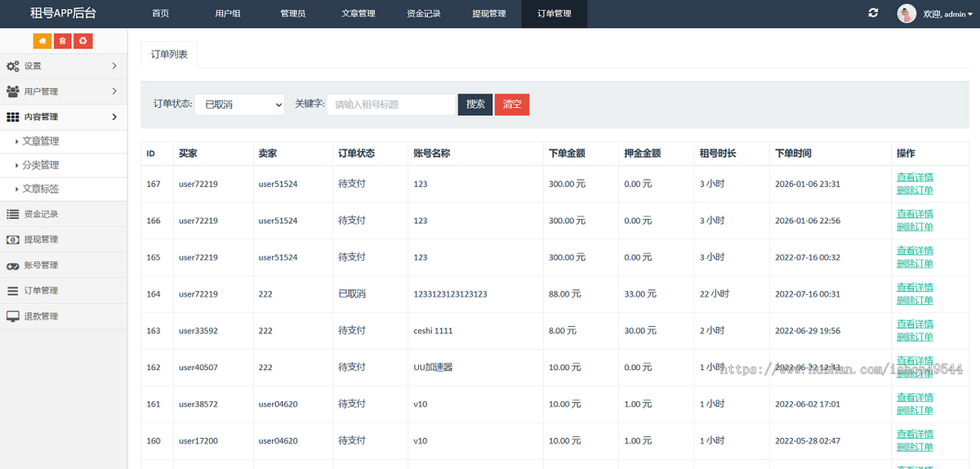This screenshot has width=980, height=469.
Task: Open 管理员 in top navigation
Action: coord(292,14)
